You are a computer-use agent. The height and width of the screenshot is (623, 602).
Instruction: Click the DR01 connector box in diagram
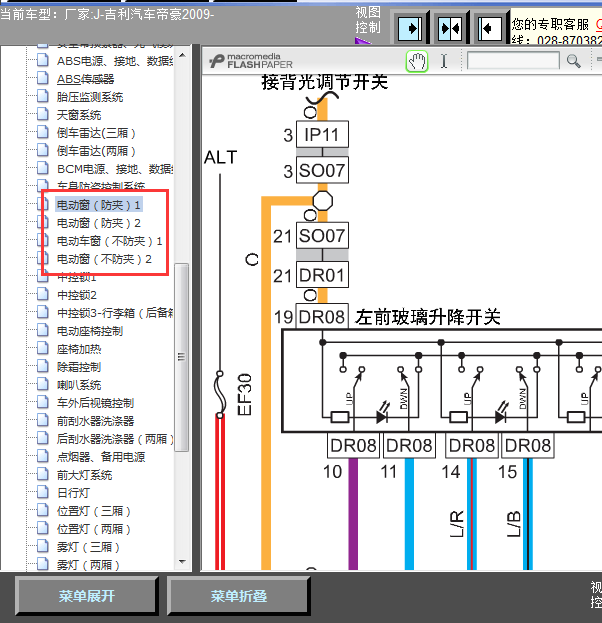pos(322,275)
